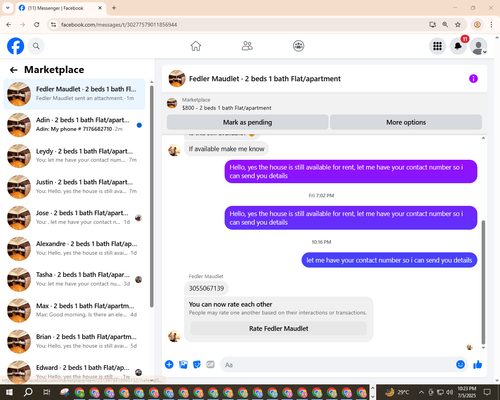Click the phone number message 3055067139
Viewport: 500px width, 400px height.
(206, 288)
